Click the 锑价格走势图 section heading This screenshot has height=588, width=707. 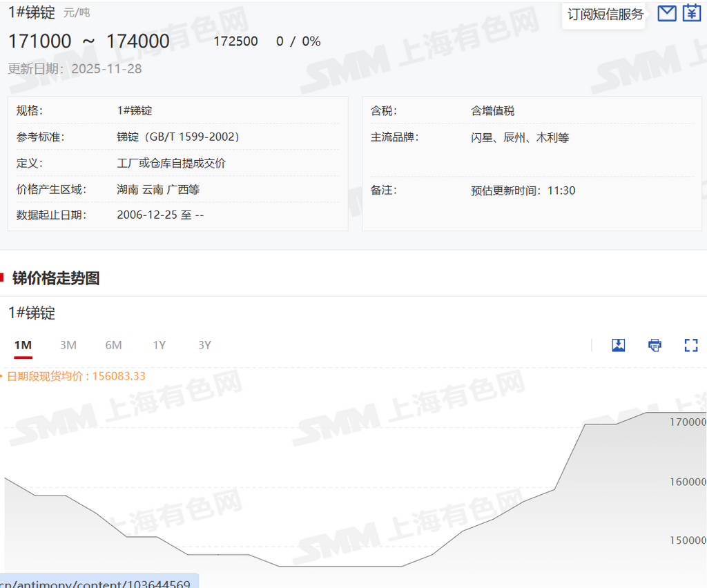tap(56, 278)
